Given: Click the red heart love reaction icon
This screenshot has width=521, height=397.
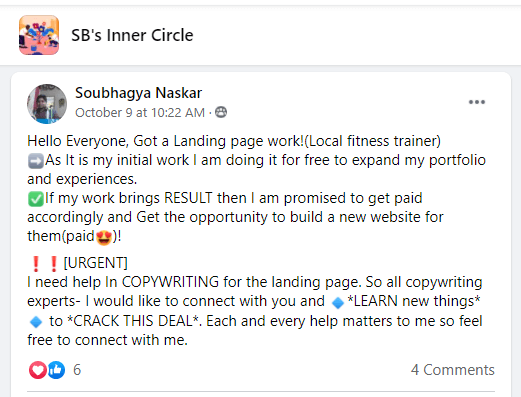Looking at the screenshot, I should pos(38,370).
